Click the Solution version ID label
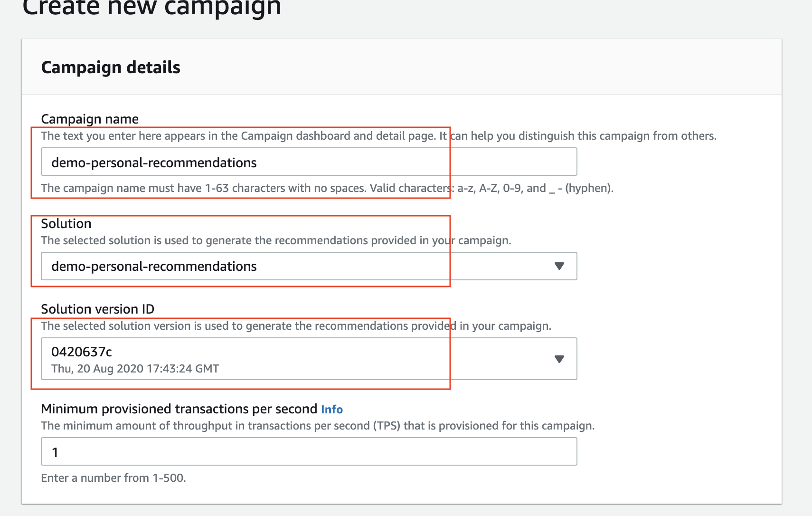This screenshot has width=812, height=516. (98, 309)
